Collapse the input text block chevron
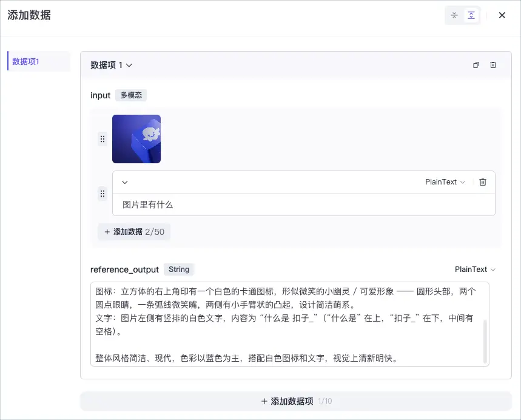The width and height of the screenshot is (521, 420). point(125,182)
